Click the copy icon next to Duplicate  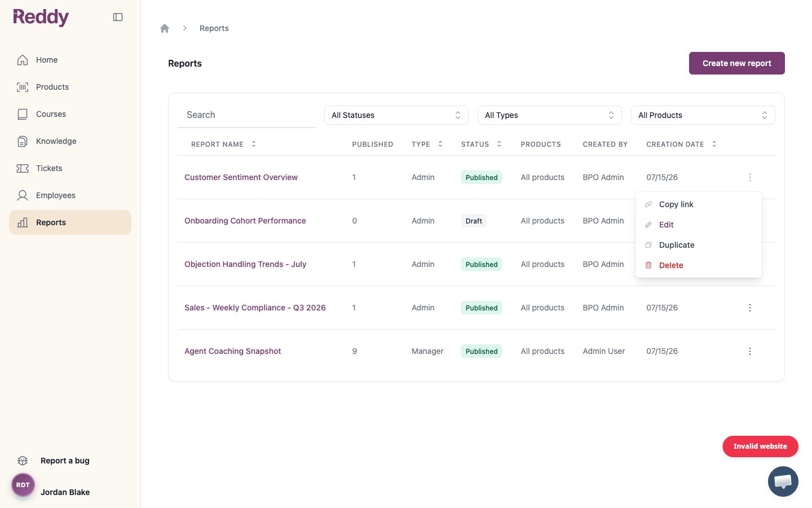pyautogui.click(x=648, y=245)
